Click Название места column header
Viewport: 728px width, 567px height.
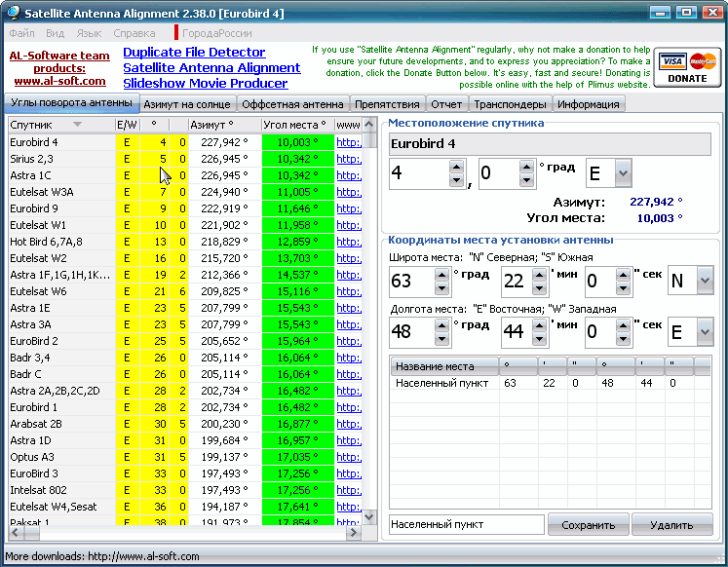click(444, 366)
